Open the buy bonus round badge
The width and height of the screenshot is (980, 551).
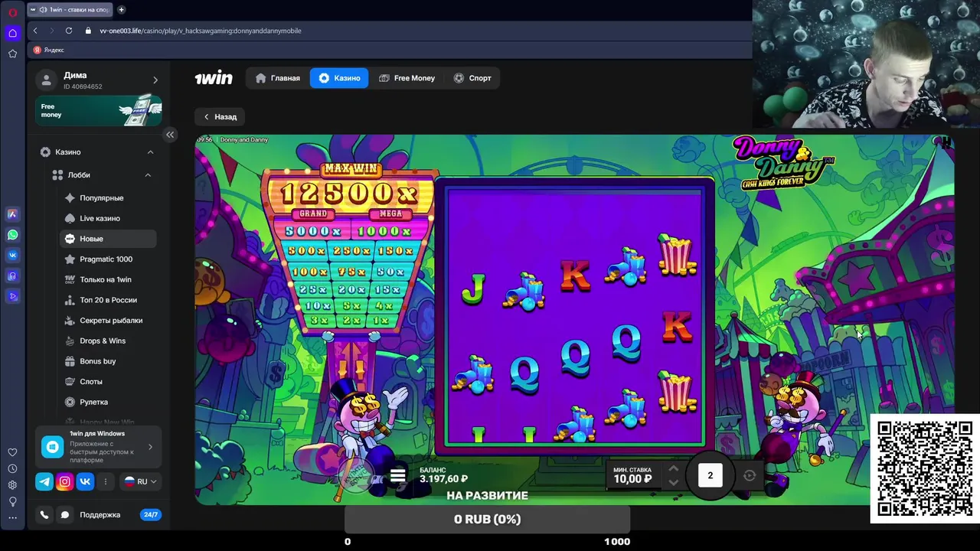pyautogui.click(x=357, y=477)
